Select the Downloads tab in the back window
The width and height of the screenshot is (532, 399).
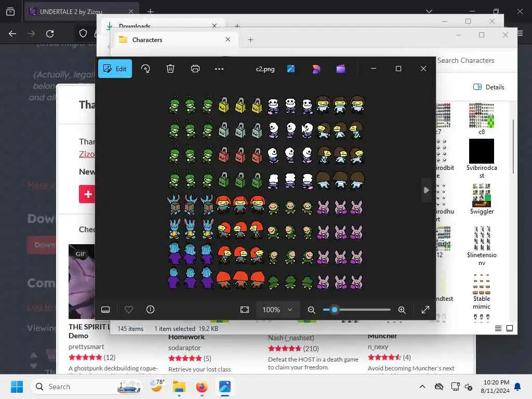click(162, 25)
